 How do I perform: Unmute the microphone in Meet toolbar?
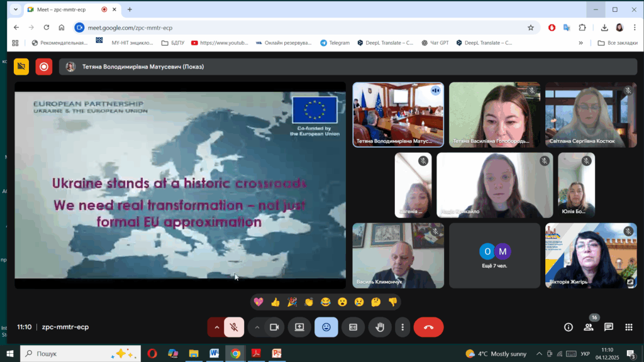coord(233,327)
